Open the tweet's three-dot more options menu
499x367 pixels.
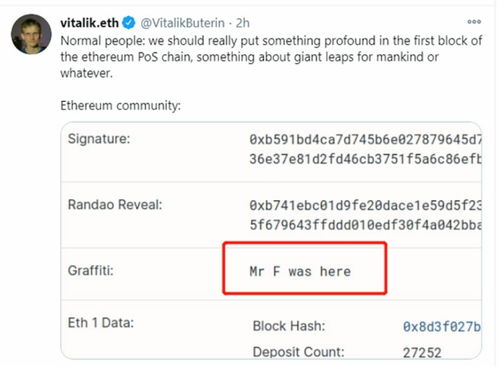474,22
